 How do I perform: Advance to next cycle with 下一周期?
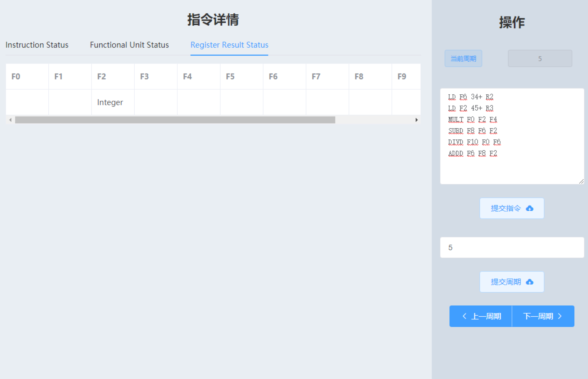point(543,316)
